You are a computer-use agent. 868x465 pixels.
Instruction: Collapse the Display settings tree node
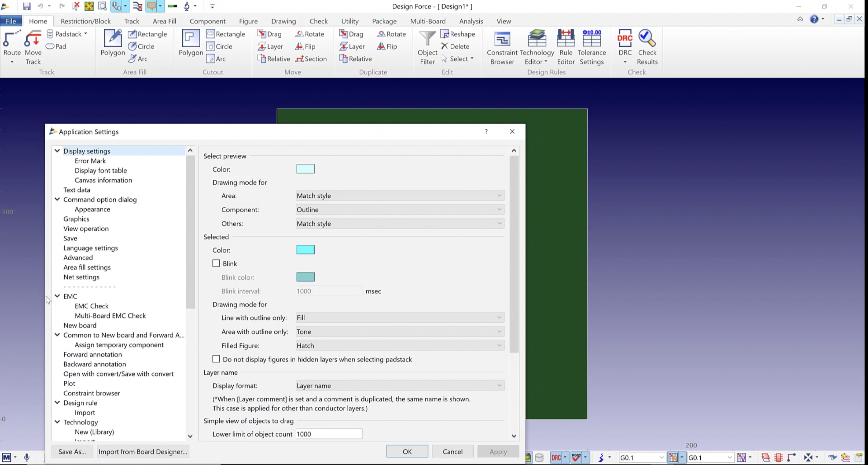tap(57, 151)
